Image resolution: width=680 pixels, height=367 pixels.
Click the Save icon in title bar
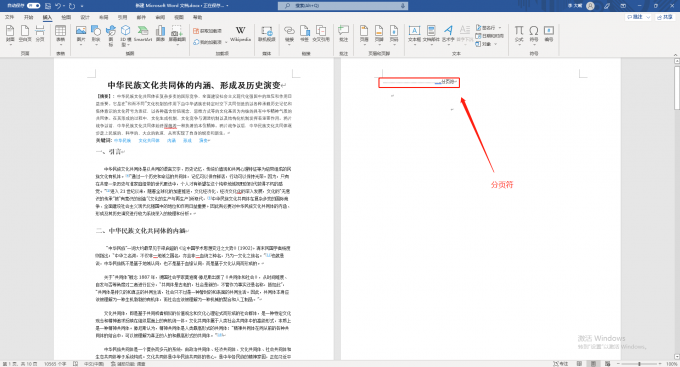pyautogui.click(x=48, y=6)
